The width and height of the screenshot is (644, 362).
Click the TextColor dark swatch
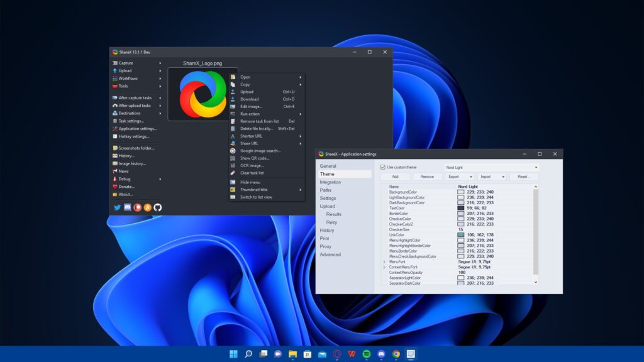[x=461, y=208]
